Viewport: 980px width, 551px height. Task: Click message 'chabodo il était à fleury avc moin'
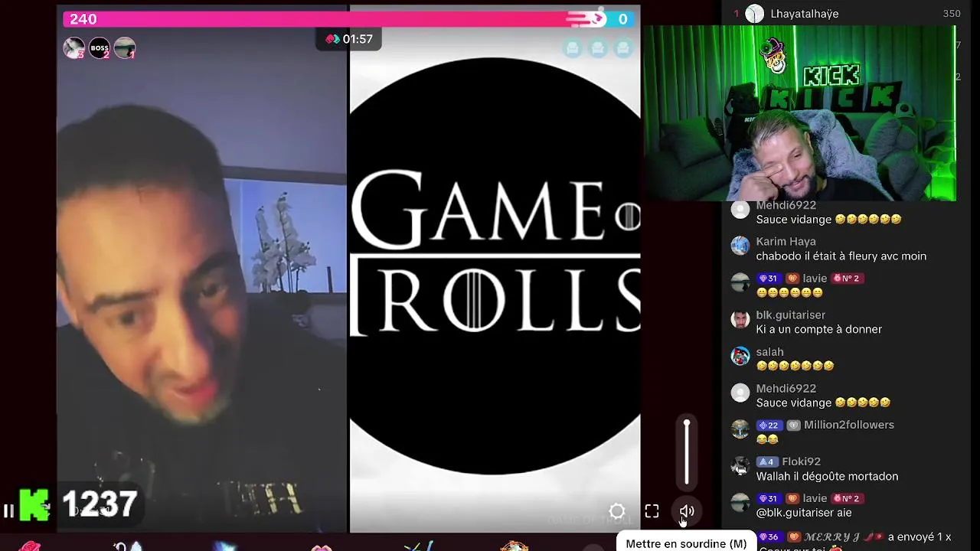tap(841, 256)
